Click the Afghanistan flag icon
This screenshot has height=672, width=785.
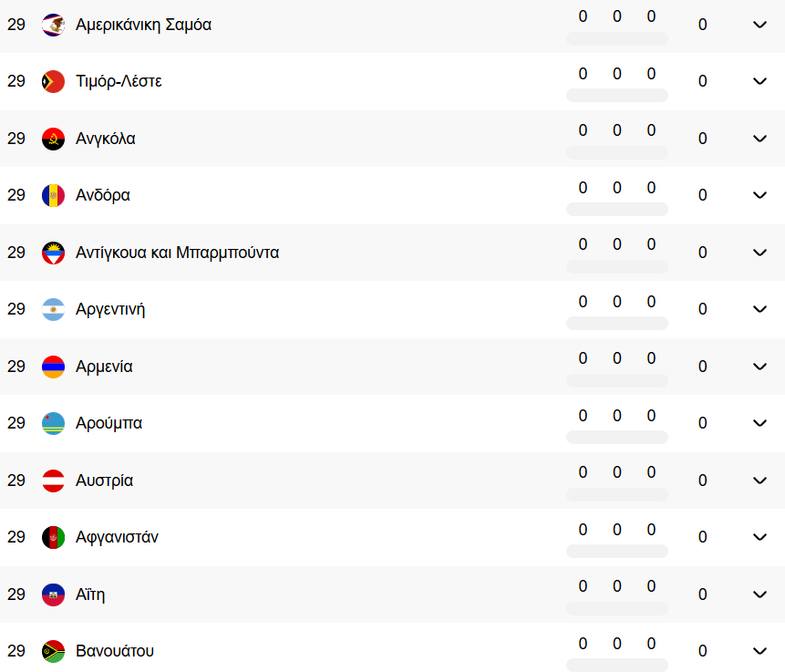[53, 537]
